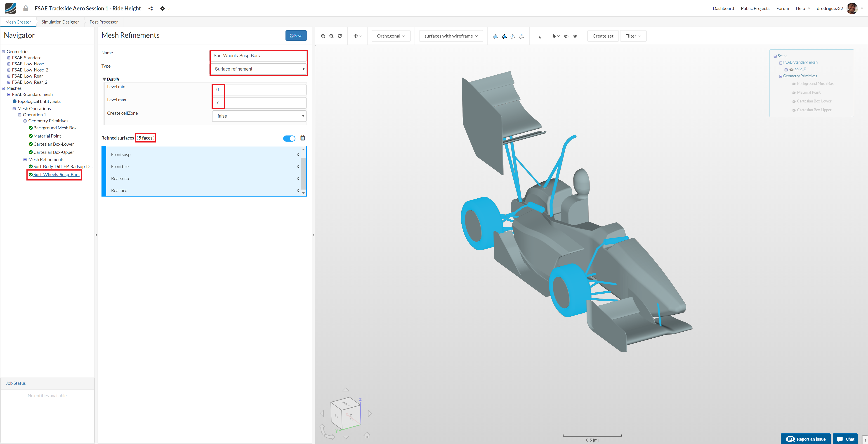
Task: Delete refined surfaces with trash icon
Action: 303,138
